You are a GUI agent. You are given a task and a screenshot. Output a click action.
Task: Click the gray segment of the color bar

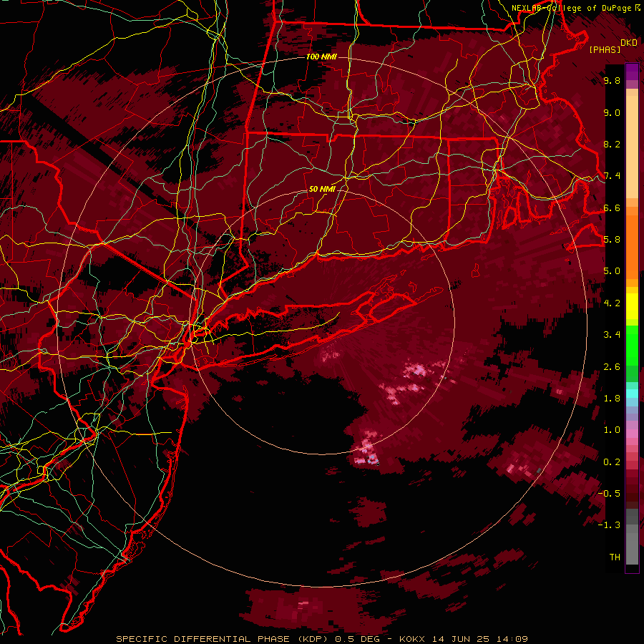pos(632,537)
